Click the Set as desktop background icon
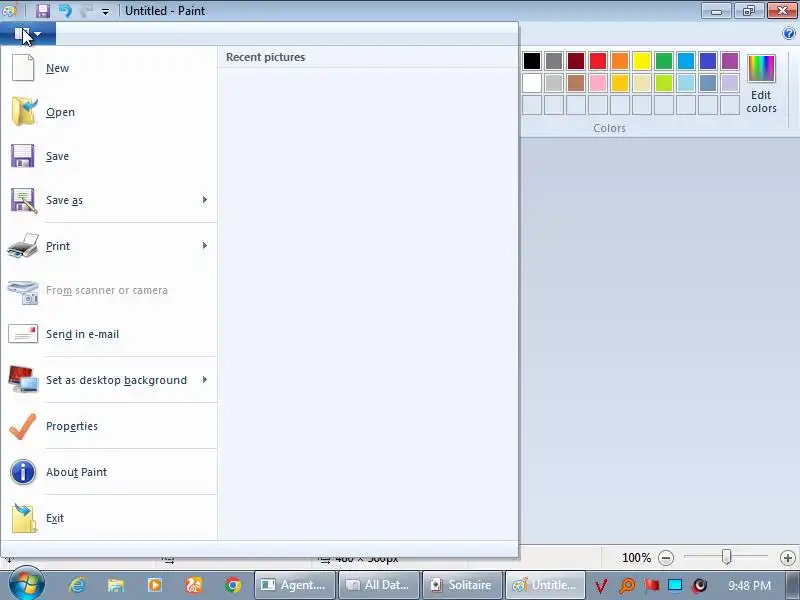 [23, 380]
